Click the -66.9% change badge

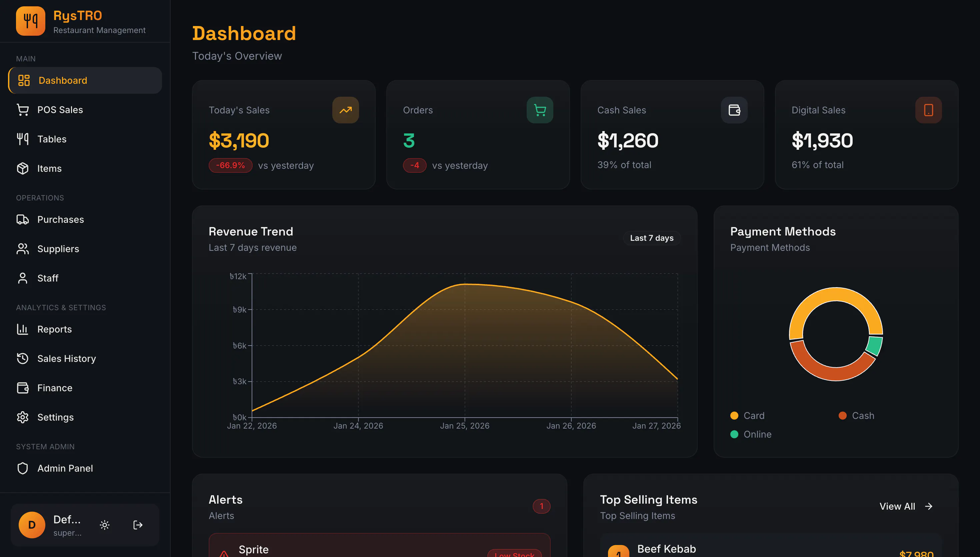[x=230, y=165]
